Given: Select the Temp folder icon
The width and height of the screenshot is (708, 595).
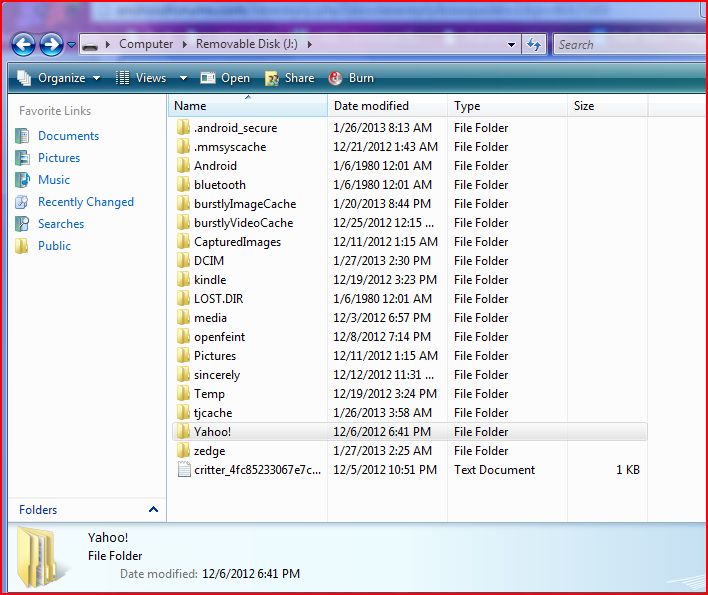Looking at the screenshot, I should tap(183, 394).
